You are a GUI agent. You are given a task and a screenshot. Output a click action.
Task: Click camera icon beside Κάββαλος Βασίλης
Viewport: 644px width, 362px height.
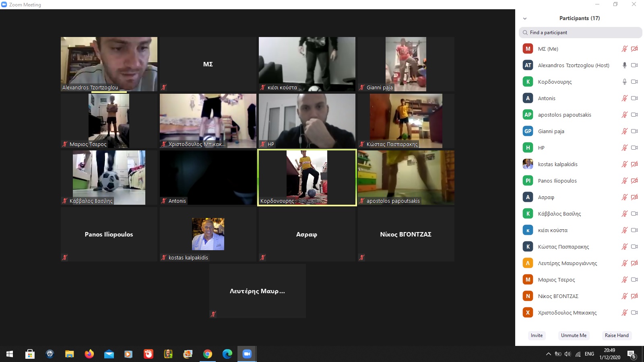pos(634,214)
